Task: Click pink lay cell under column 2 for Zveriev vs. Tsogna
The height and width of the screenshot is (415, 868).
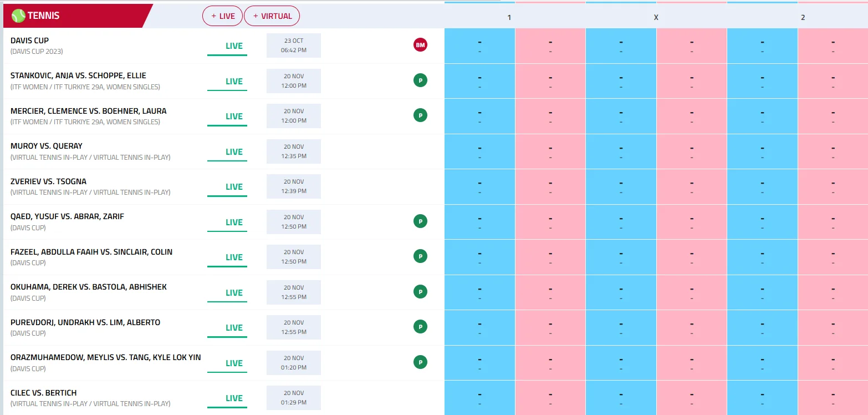Action: coord(833,186)
